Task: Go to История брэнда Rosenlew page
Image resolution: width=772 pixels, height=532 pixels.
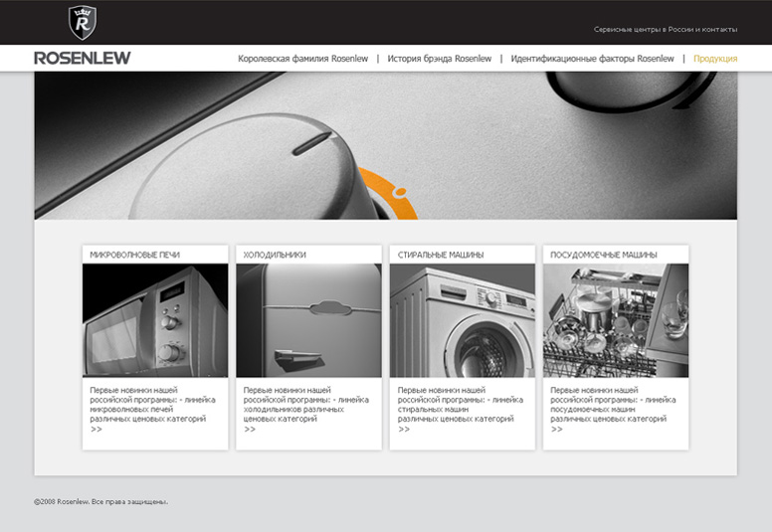Action: point(439,59)
